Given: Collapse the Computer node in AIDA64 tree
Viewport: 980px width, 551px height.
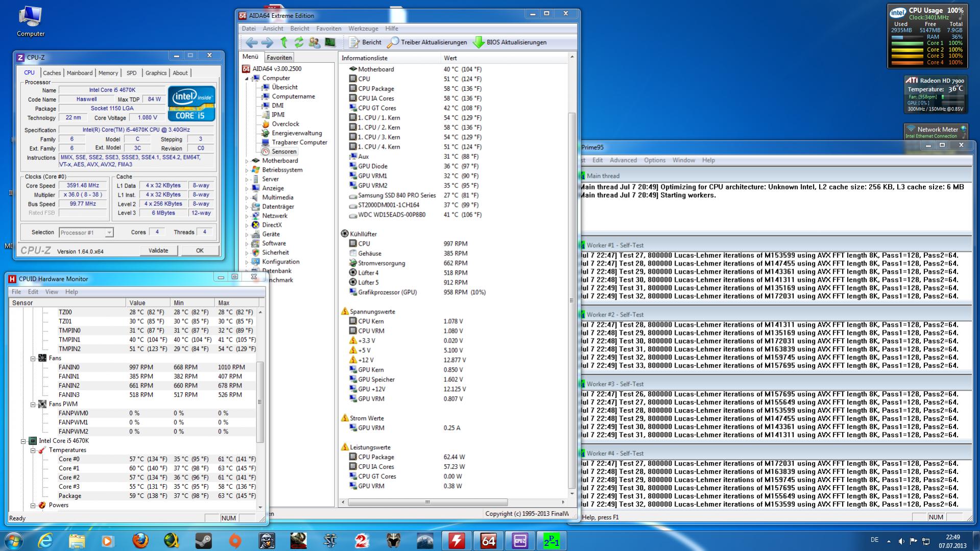Looking at the screenshot, I should pyautogui.click(x=247, y=78).
